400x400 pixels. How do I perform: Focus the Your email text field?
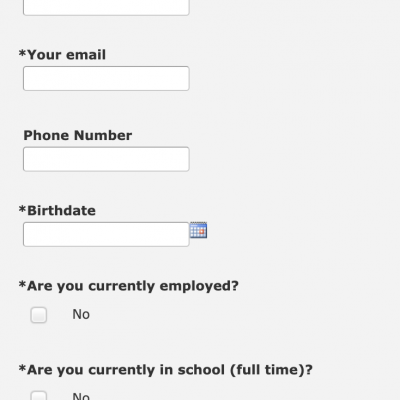coord(106,78)
